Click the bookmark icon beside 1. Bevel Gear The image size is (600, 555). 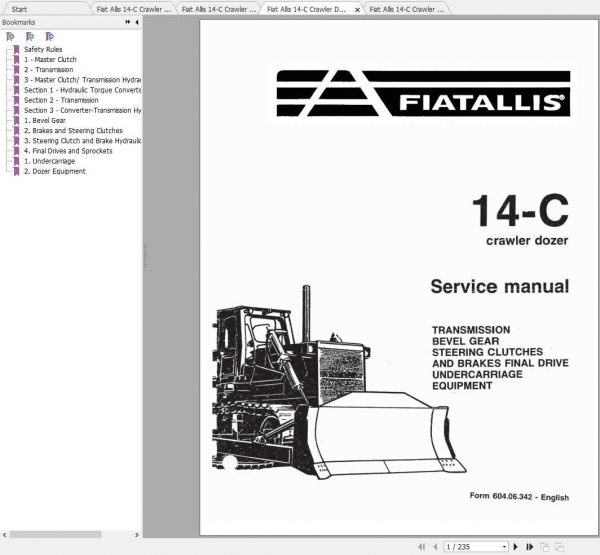[16, 121]
